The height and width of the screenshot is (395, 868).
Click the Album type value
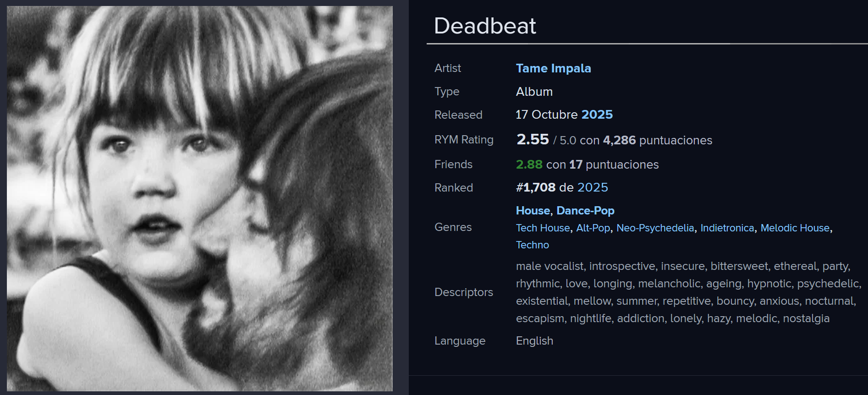point(534,92)
